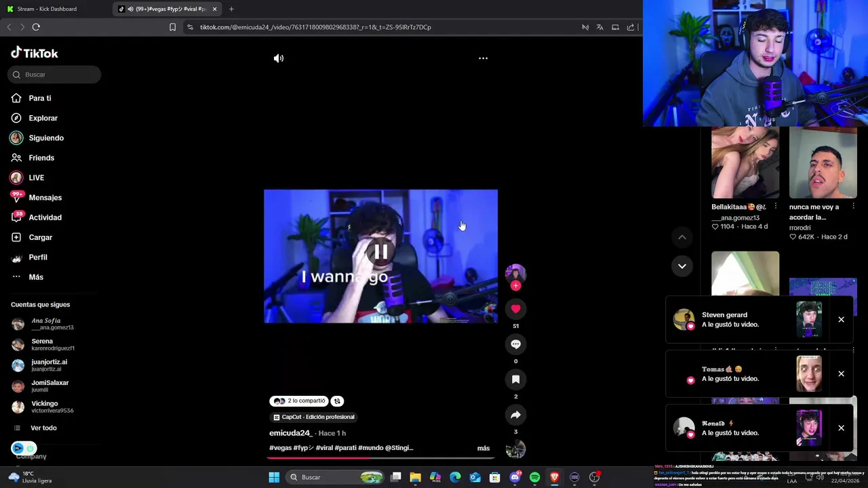Open Outlook from taskbar

pyautogui.click(x=475, y=477)
